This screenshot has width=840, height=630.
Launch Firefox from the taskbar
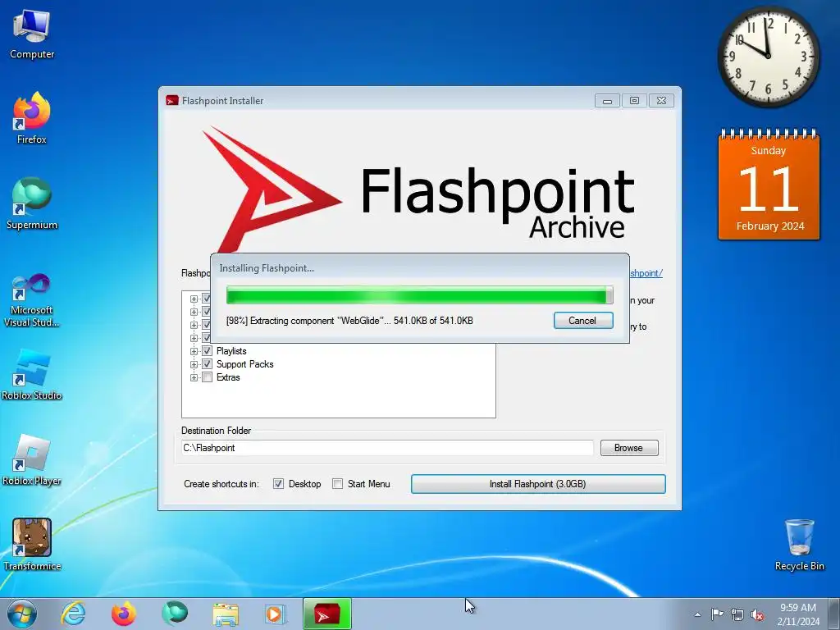124,614
